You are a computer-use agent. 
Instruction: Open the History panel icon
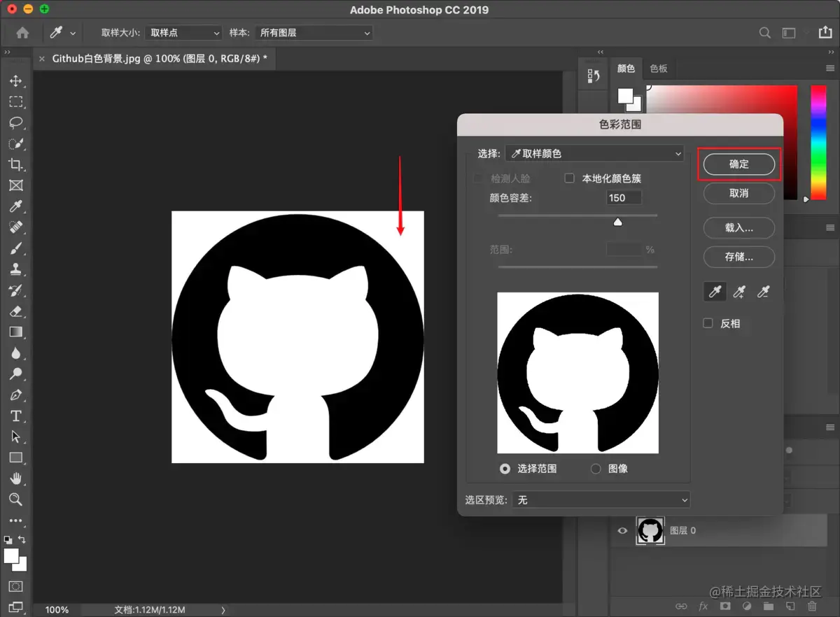pos(594,76)
